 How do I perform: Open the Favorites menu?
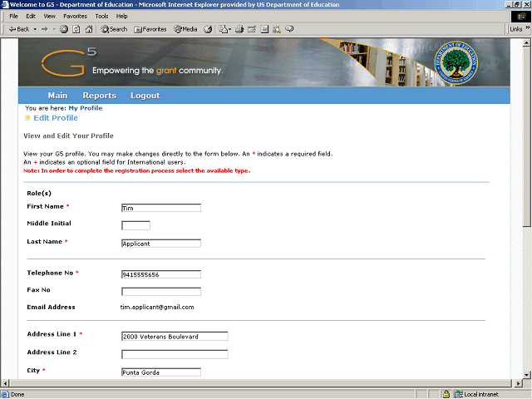point(76,17)
